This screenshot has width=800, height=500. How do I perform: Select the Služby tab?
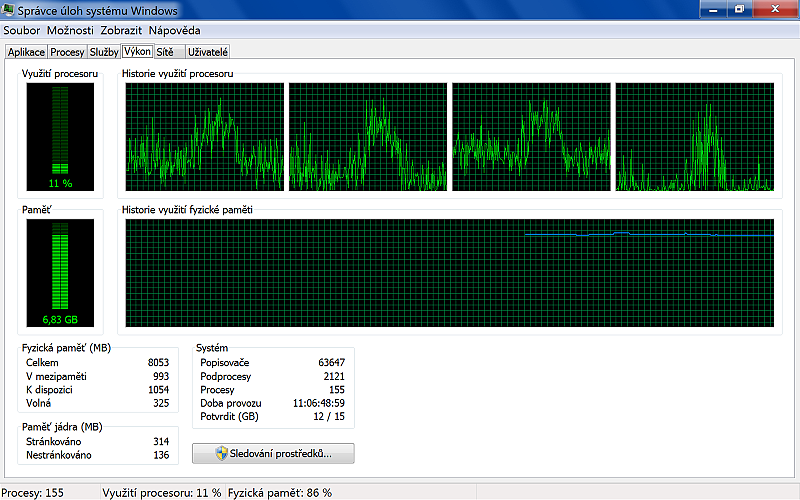[104, 52]
